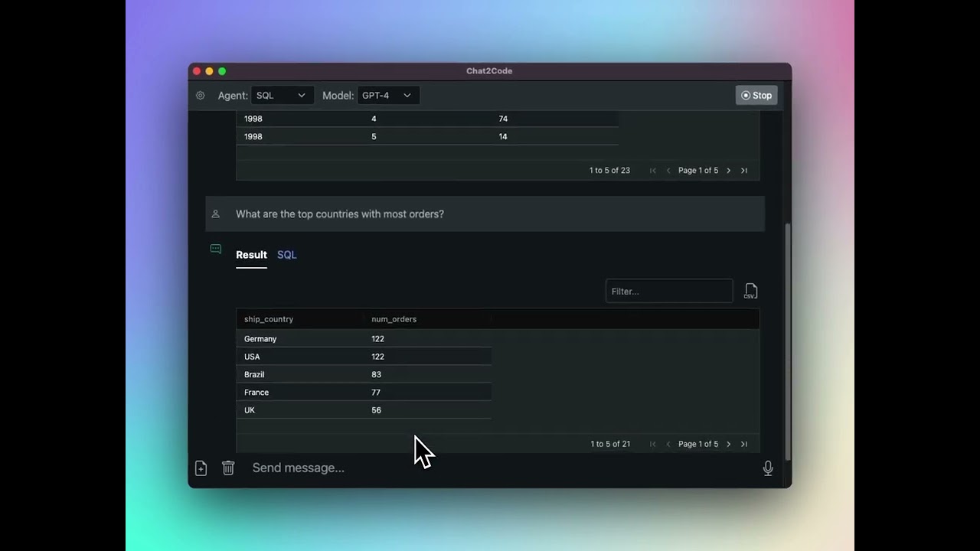Click the 1998 cell in row with 74
The height and width of the screenshot is (551, 980).
click(x=253, y=119)
